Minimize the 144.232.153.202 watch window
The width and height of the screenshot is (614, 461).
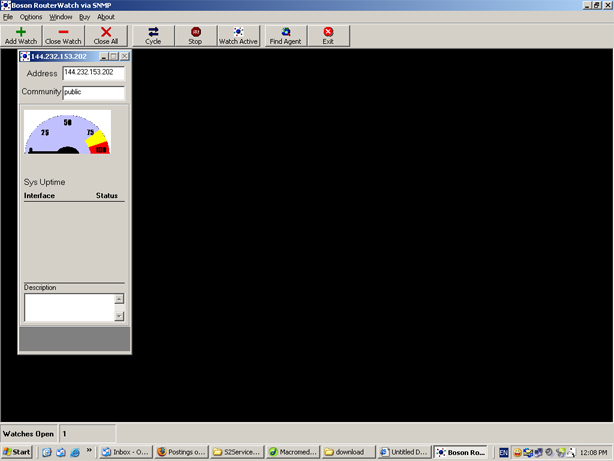[104, 56]
